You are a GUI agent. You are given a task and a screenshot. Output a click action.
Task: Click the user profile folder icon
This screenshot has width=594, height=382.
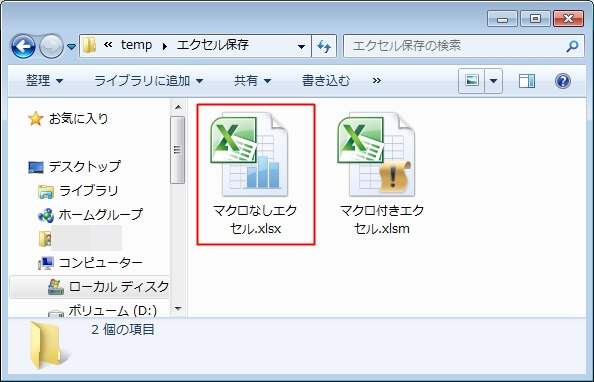click(45, 239)
